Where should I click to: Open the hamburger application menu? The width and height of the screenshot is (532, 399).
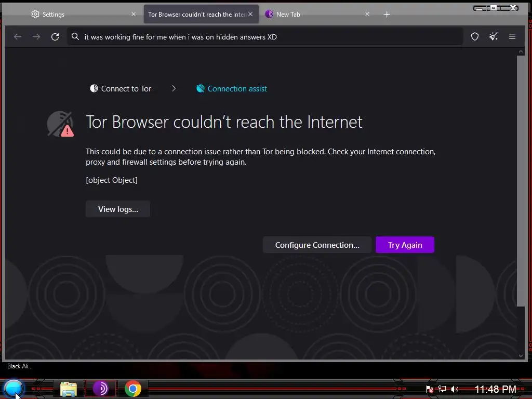[x=512, y=36]
